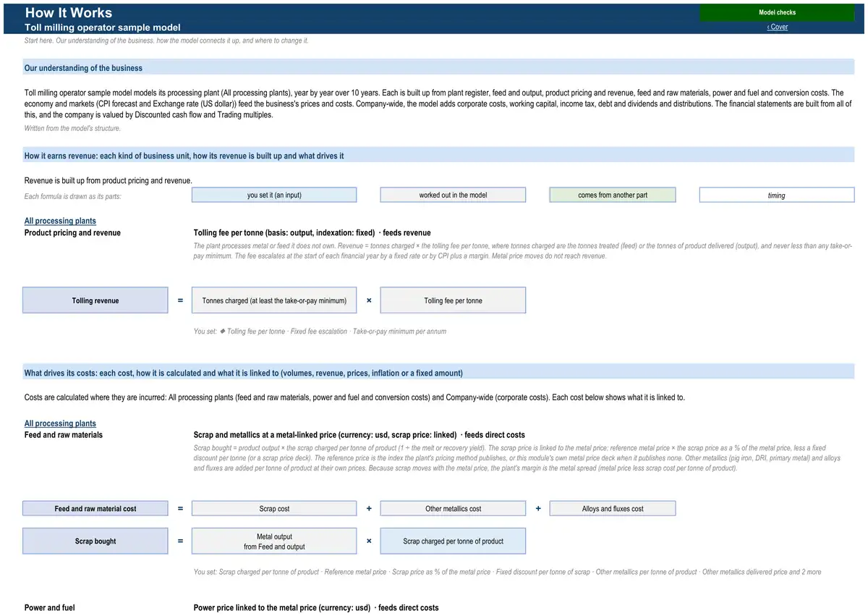Open the All processing plants link above Feed and raw materials
This screenshot has width=868, height=616.
coord(60,423)
